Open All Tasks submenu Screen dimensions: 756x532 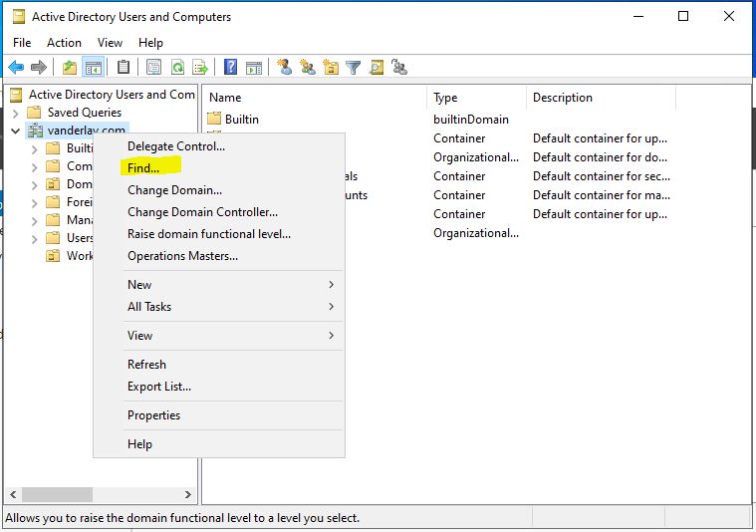pos(219,306)
